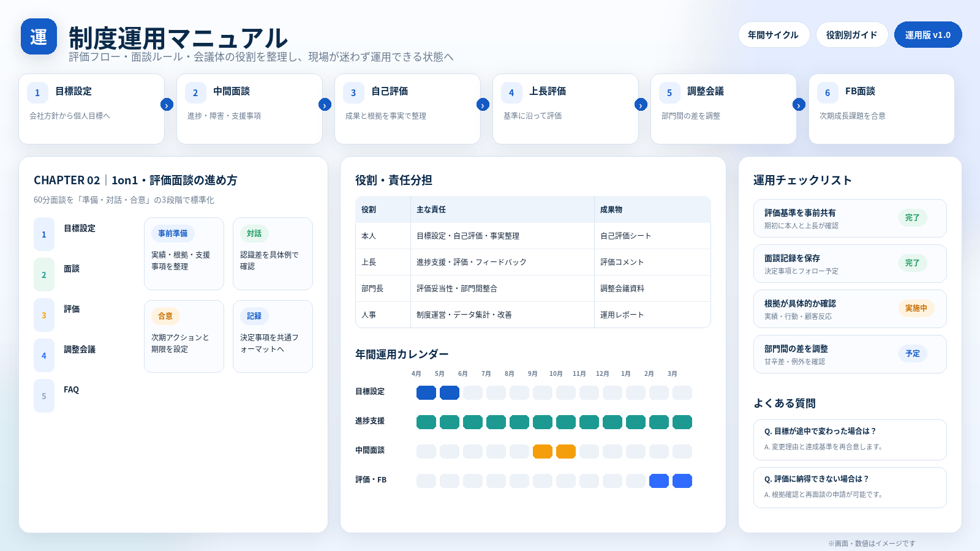Screen dimensions: 980x551
Task: Click the 運用レポート cell
Action: (x=652, y=315)
